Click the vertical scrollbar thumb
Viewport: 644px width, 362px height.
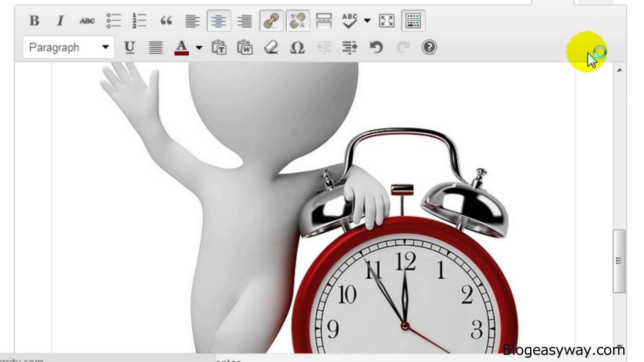coord(619,261)
